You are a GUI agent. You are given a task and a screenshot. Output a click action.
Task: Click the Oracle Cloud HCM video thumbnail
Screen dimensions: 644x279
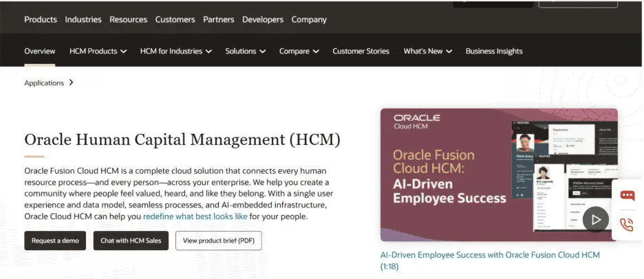click(482, 172)
